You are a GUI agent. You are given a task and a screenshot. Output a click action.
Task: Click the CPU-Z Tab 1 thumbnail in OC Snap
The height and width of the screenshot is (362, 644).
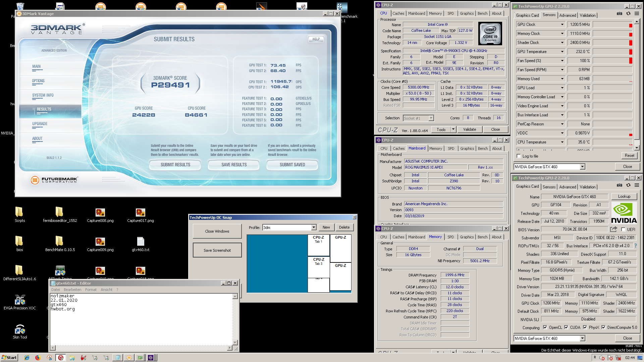coord(318,245)
